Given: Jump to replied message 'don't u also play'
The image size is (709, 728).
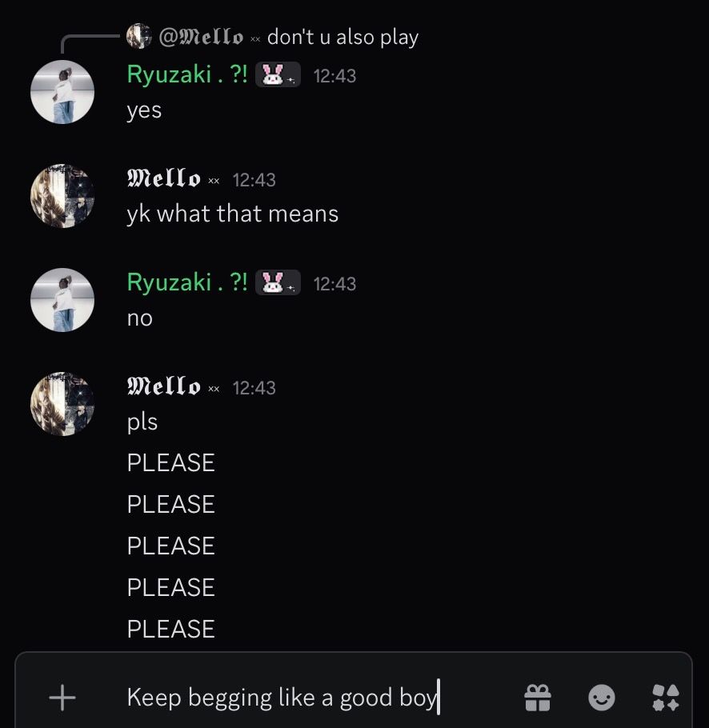Looking at the screenshot, I should 342,37.
